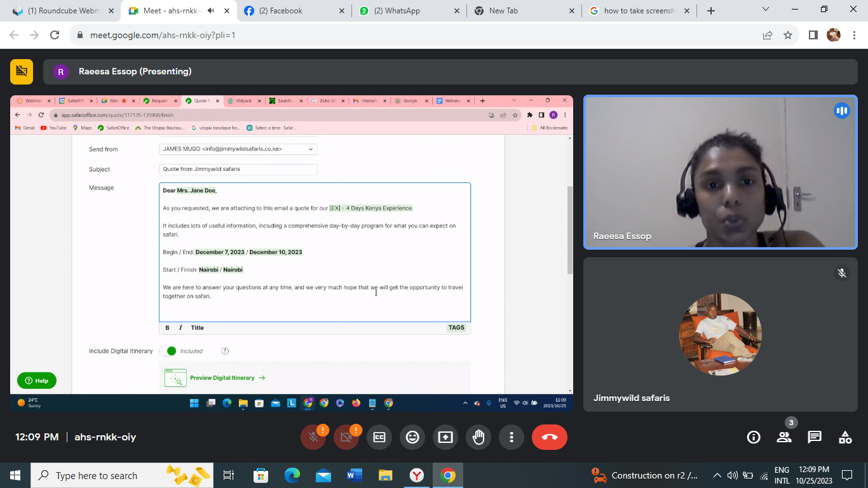Viewport: 868px width, 488px height.
Task: Open the raise hand control
Action: pos(478,437)
